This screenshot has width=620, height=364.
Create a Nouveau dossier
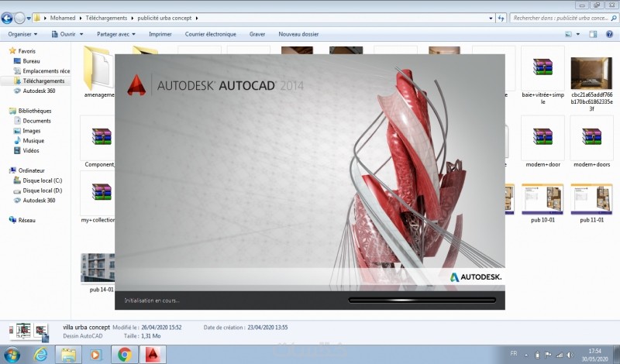coord(298,34)
